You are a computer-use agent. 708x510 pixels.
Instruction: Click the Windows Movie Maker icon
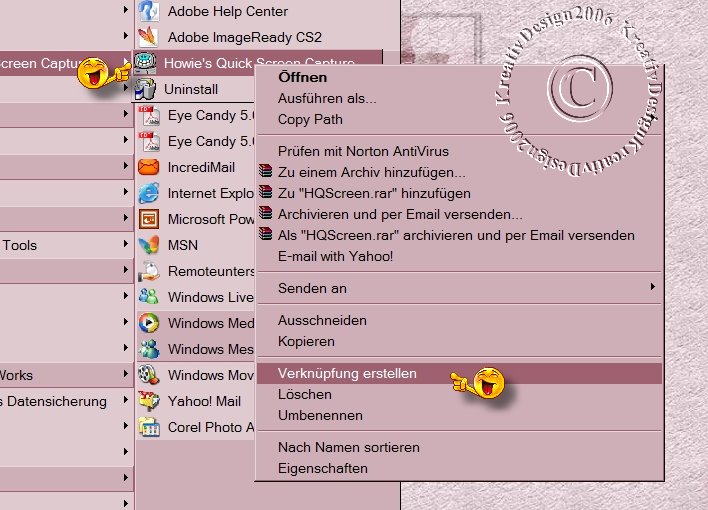pyautogui.click(x=149, y=375)
